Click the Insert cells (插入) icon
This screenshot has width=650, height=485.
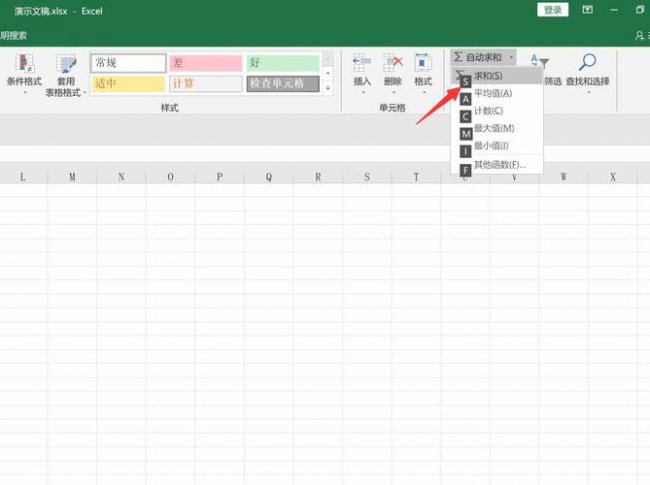(x=362, y=63)
